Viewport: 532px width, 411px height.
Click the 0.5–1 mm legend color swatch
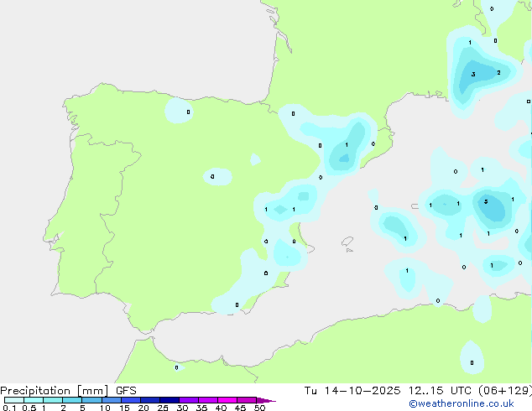pos(34,400)
